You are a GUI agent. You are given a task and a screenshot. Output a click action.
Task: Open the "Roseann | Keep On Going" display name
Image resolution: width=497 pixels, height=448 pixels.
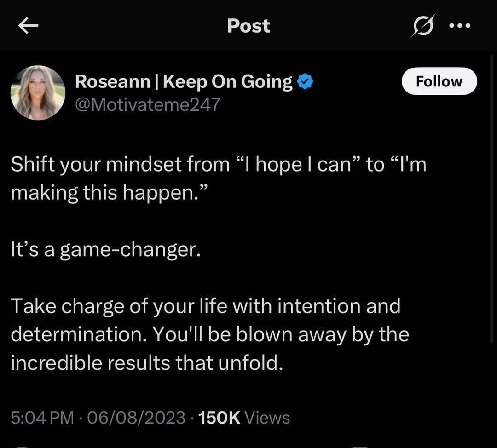coord(183,82)
